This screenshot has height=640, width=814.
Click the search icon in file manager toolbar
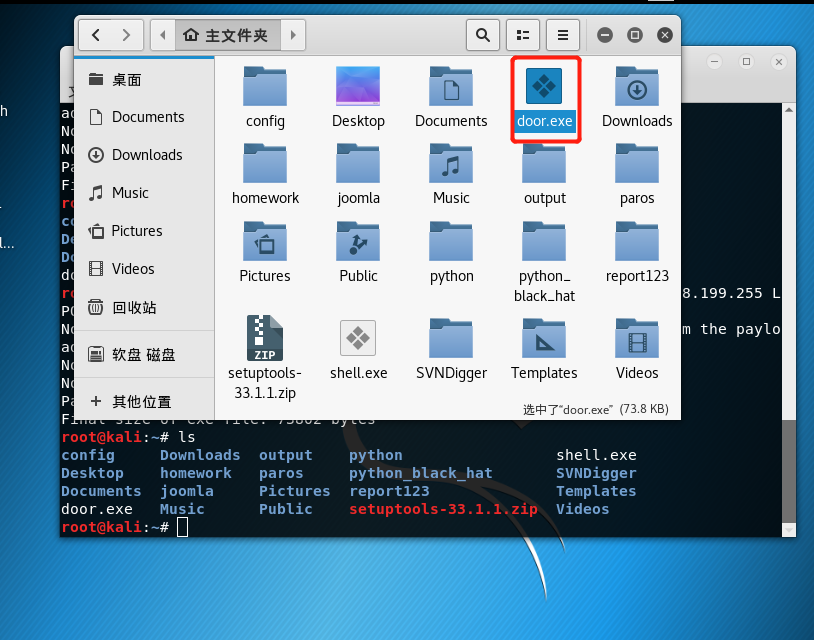pyautogui.click(x=483, y=35)
